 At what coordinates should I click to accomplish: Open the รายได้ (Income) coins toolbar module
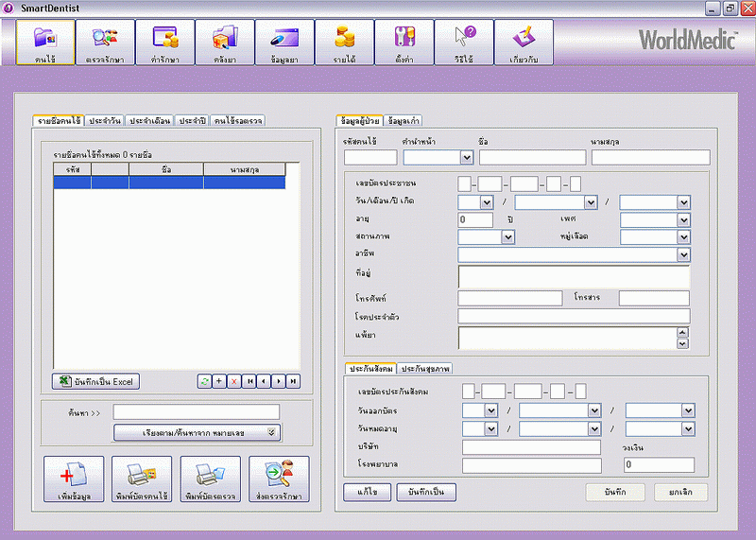click(x=344, y=42)
